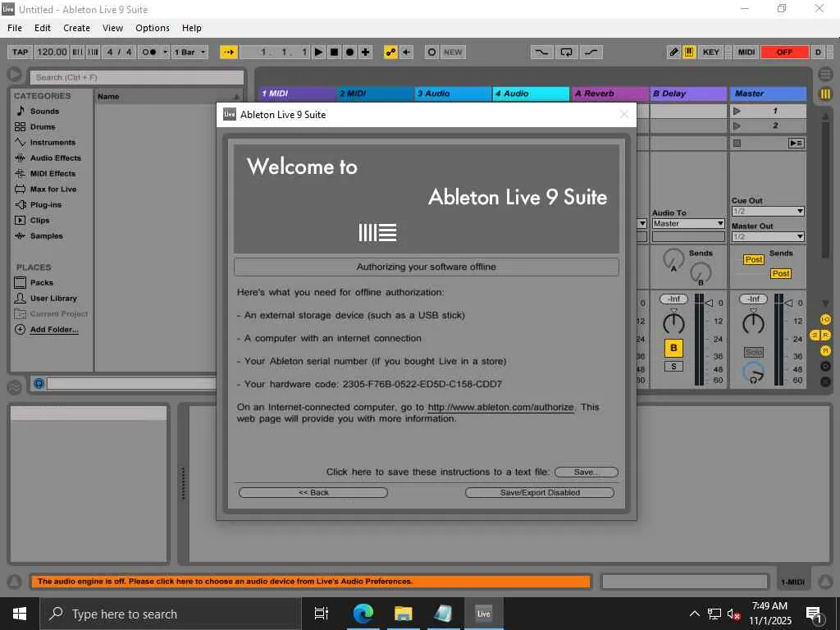The width and height of the screenshot is (840, 630).
Task: Click the Stop All Clips square button
Action: tap(737, 143)
